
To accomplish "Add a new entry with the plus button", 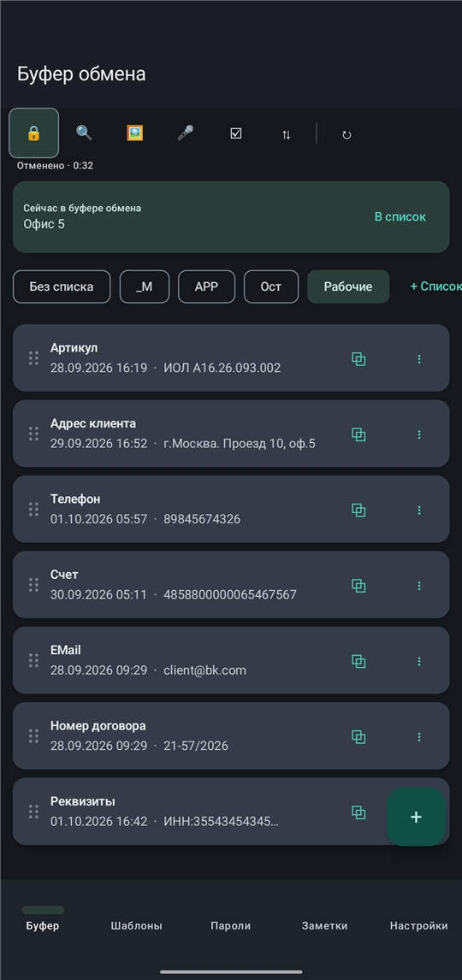I will (416, 817).
